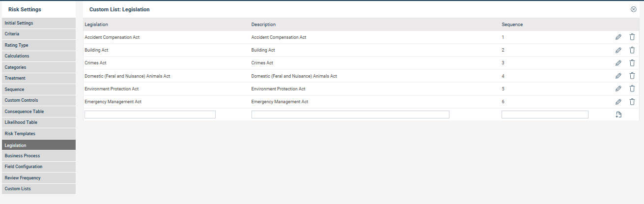Open the Custom Lists menu item
Image resolution: width=644 pixels, height=204 pixels.
(x=38, y=189)
